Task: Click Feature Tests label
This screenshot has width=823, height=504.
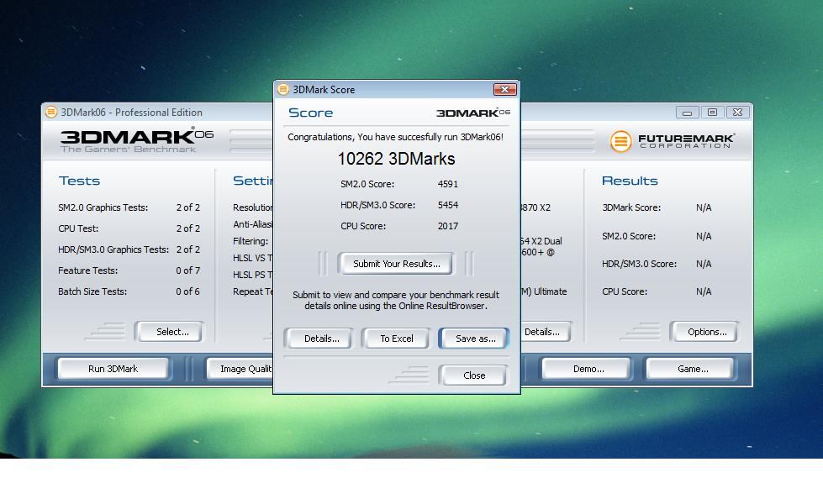Action: pyautogui.click(x=87, y=270)
